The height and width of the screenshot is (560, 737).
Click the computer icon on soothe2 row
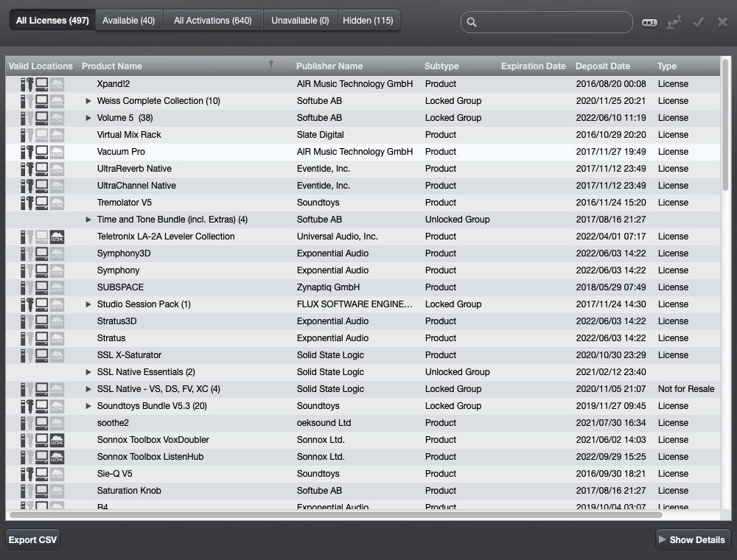42,423
